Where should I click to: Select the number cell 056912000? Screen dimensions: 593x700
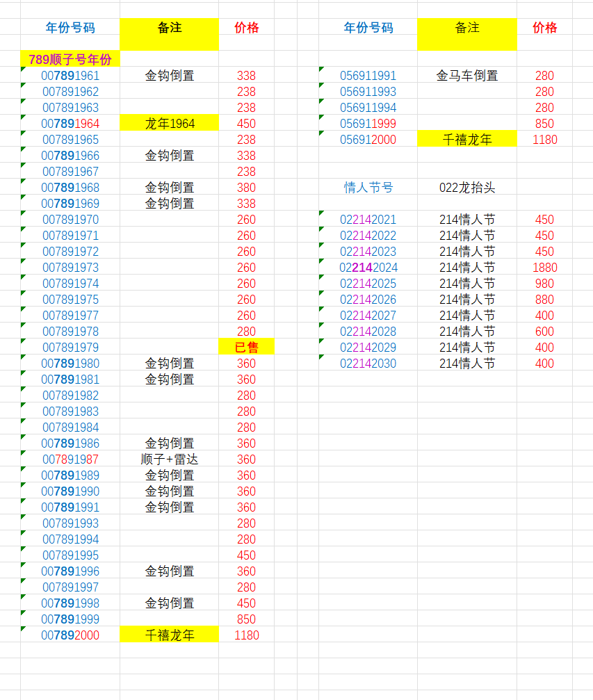pyautogui.click(x=368, y=140)
